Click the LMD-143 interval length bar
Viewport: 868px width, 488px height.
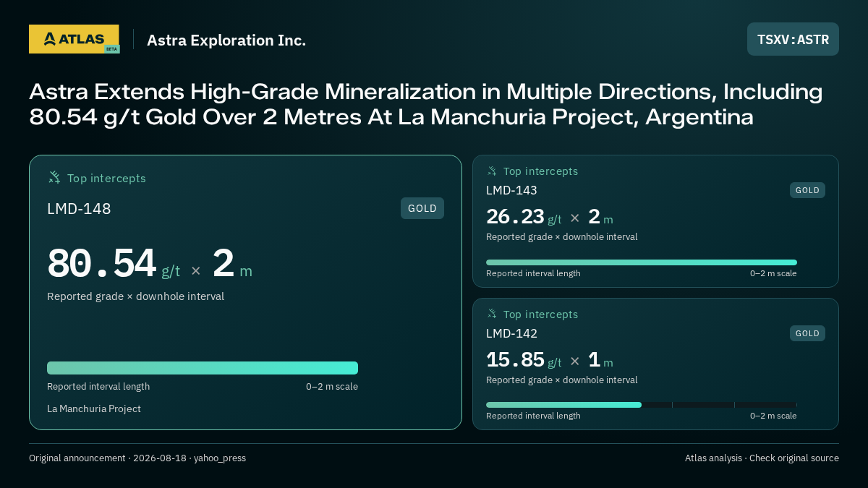click(642, 262)
